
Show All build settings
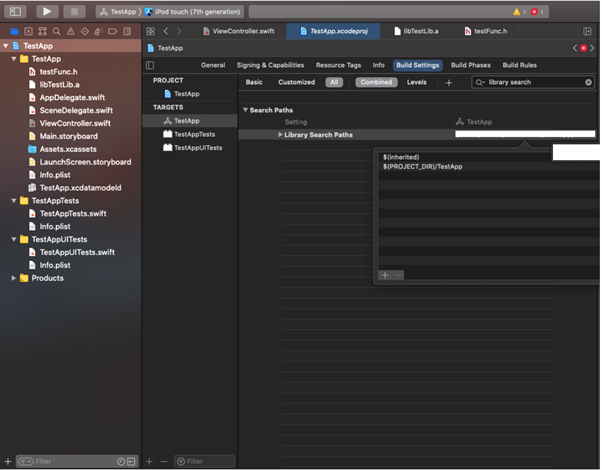tap(334, 82)
